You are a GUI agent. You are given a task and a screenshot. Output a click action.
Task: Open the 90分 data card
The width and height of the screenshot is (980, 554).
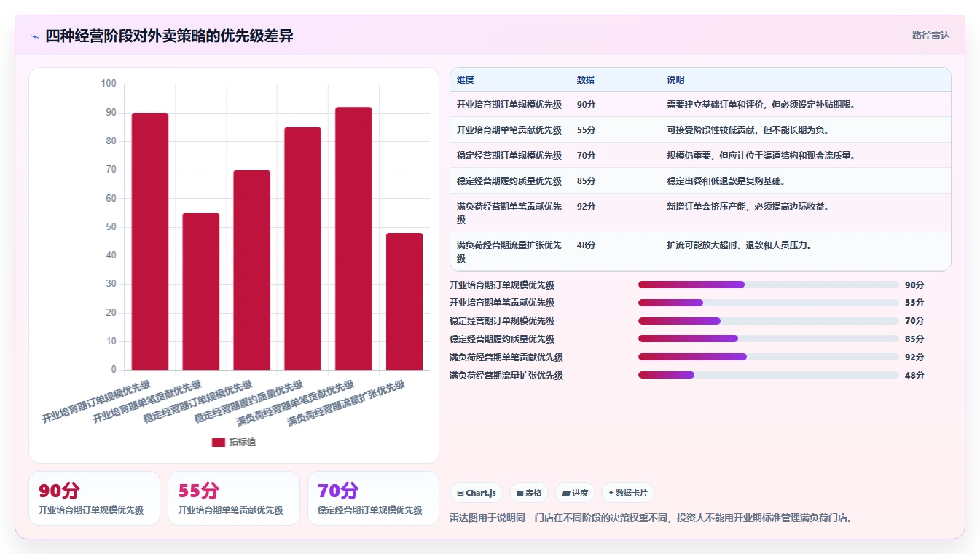(94, 498)
